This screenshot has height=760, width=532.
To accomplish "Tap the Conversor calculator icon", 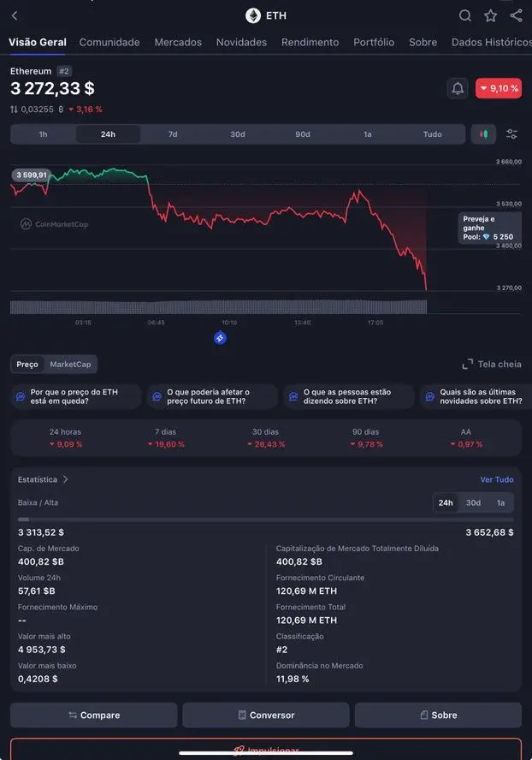I will (242, 715).
